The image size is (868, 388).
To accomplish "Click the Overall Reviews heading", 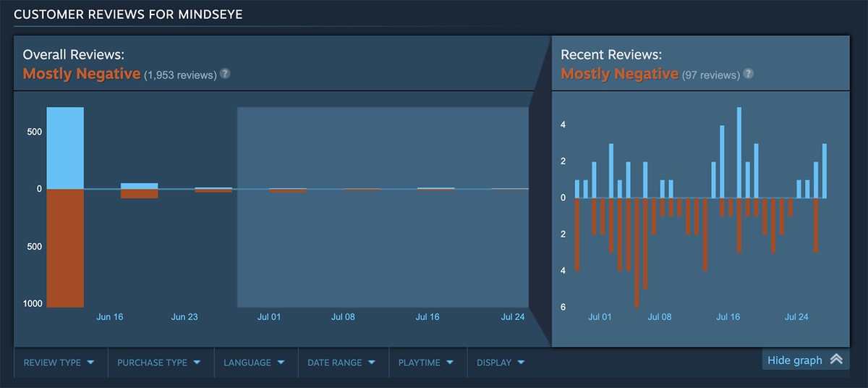I will pos(74,54).
